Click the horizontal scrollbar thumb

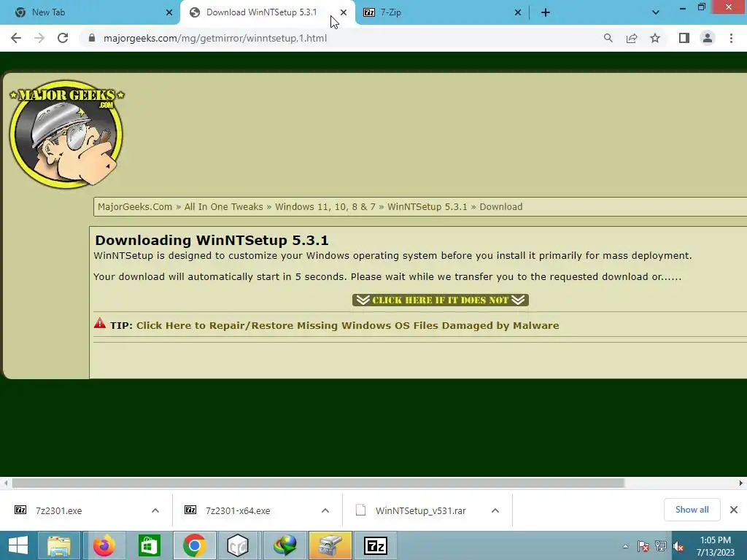(x=318, y=483)
